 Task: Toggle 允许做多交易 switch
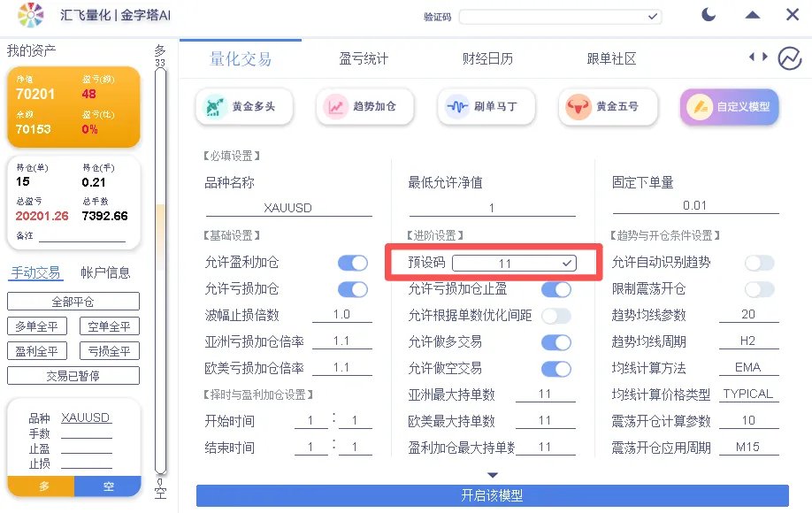[x=556, y=342]
